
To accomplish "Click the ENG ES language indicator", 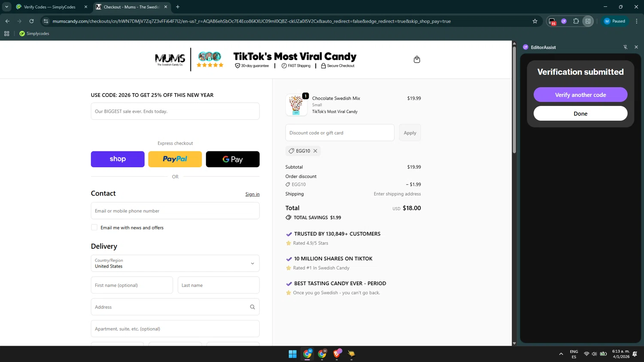I will pyautogui.click(x=574, y=354).
